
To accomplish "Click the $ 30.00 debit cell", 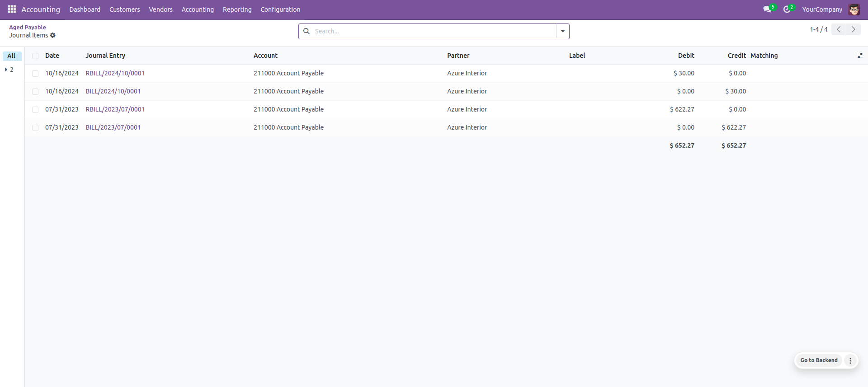I will pyautogui.click(x=684, y=73).
